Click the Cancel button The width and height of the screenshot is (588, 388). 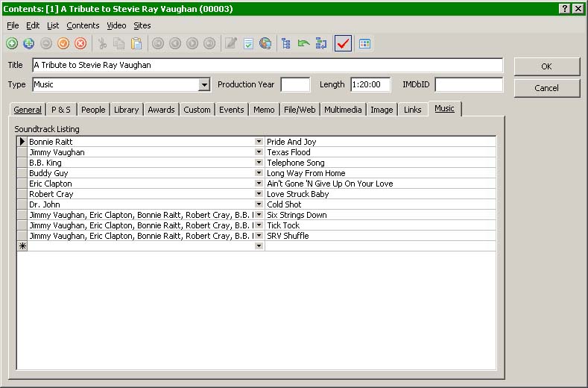[547, 88]
